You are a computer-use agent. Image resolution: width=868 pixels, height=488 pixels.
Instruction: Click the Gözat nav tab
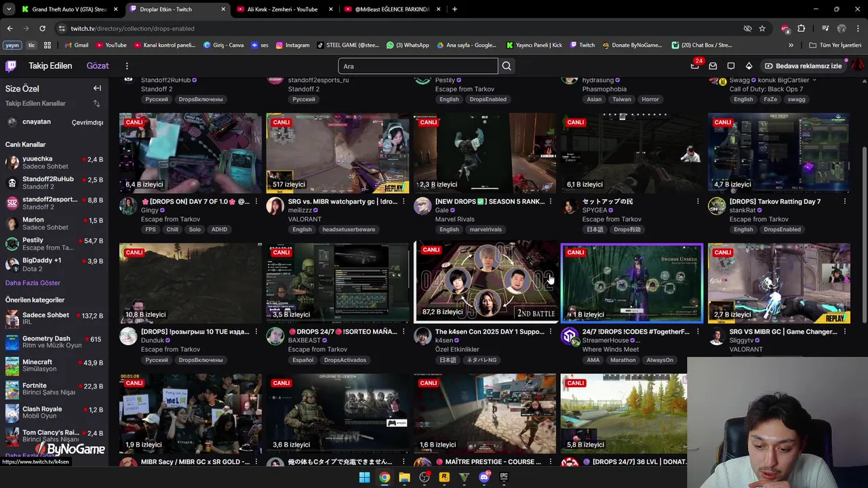pos(98,66)
